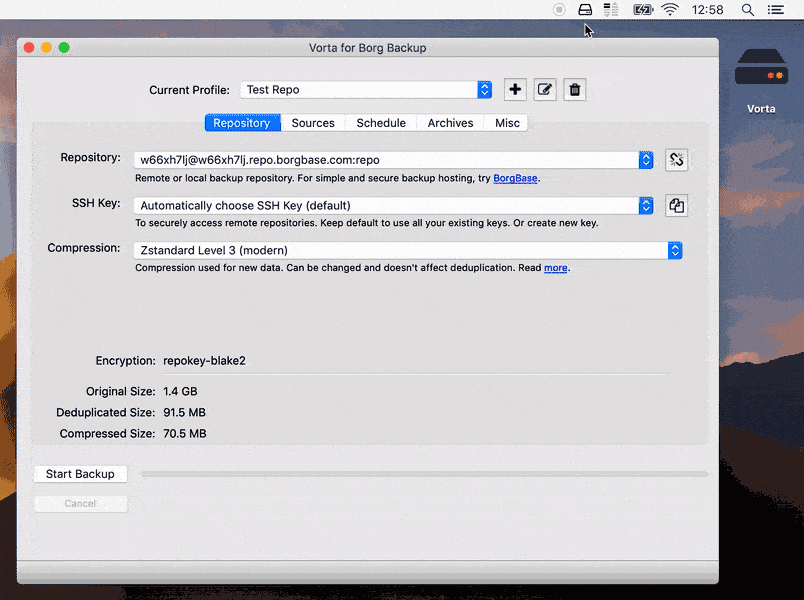The height and width of the screenshot is (600, 804).
Task: Click the unlink repository icon
Action: click(676, 160)
